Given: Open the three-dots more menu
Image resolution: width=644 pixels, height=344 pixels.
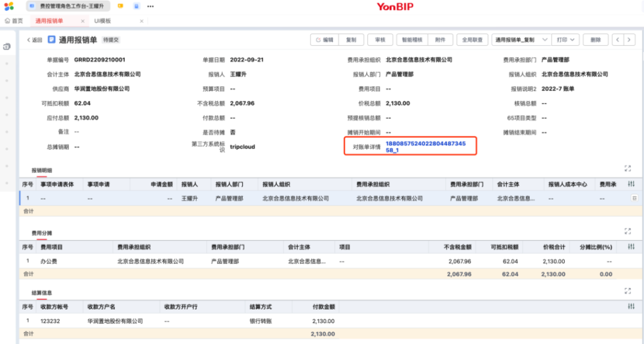Looking at the screenshot, I should pos(150,6).
